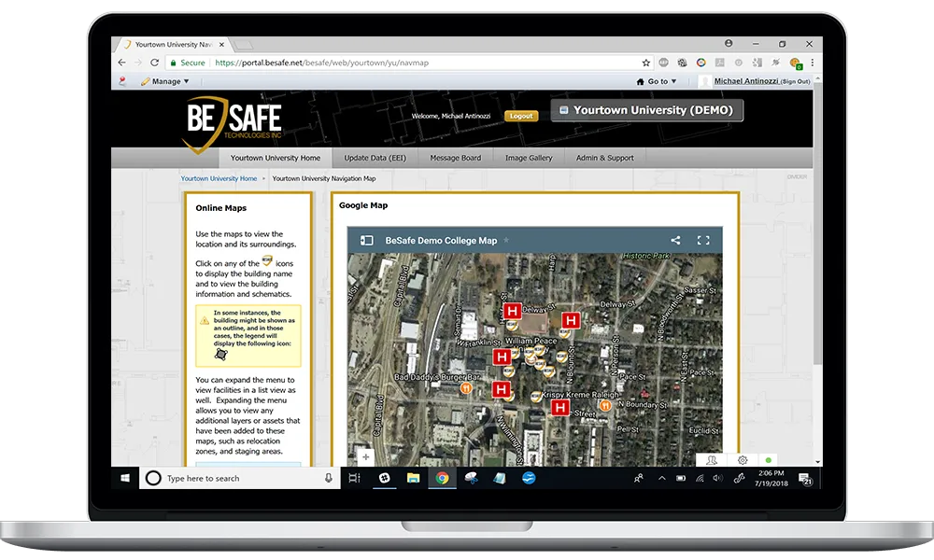Click the Cortana microphone icon

[x=328, y=478]
